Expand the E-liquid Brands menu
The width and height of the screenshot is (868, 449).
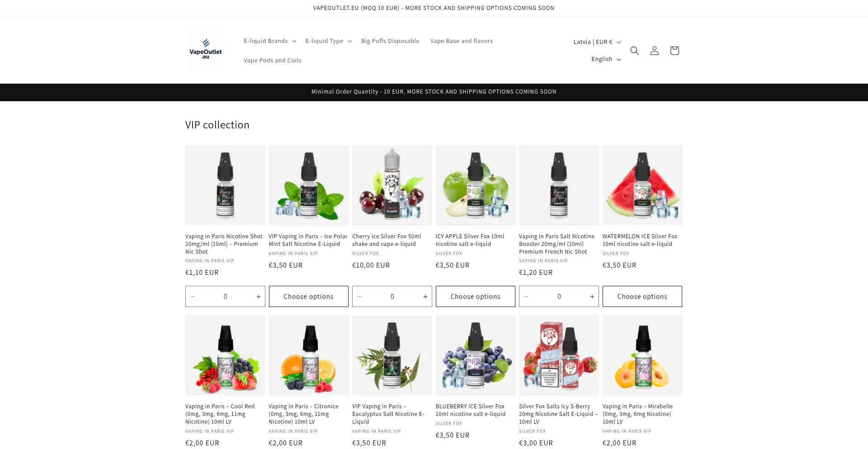click(x=270, y=41)
